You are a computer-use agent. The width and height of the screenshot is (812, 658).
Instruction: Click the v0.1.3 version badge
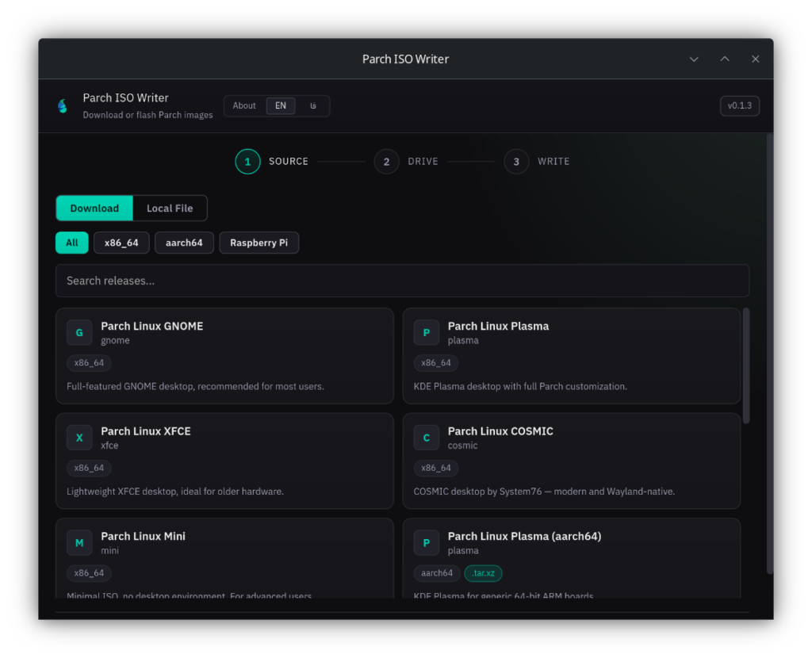[x=740, y=105]
